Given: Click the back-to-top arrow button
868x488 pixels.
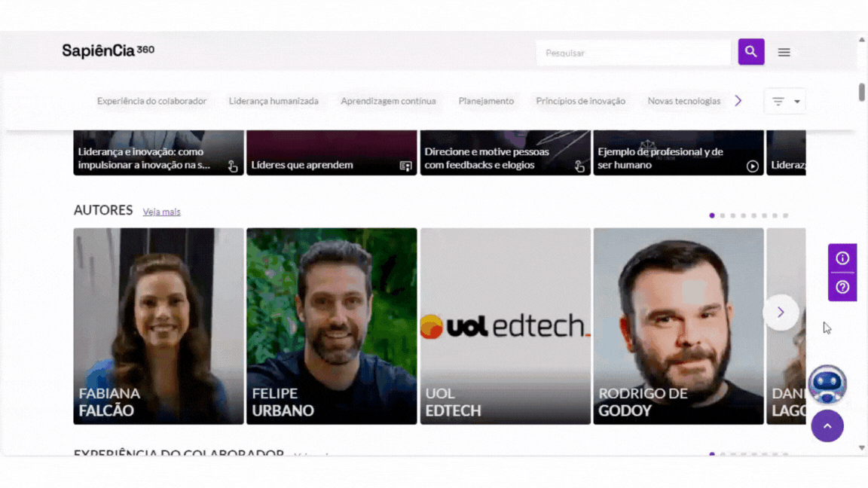Looking at the screenshot, I should pos(827,426).
